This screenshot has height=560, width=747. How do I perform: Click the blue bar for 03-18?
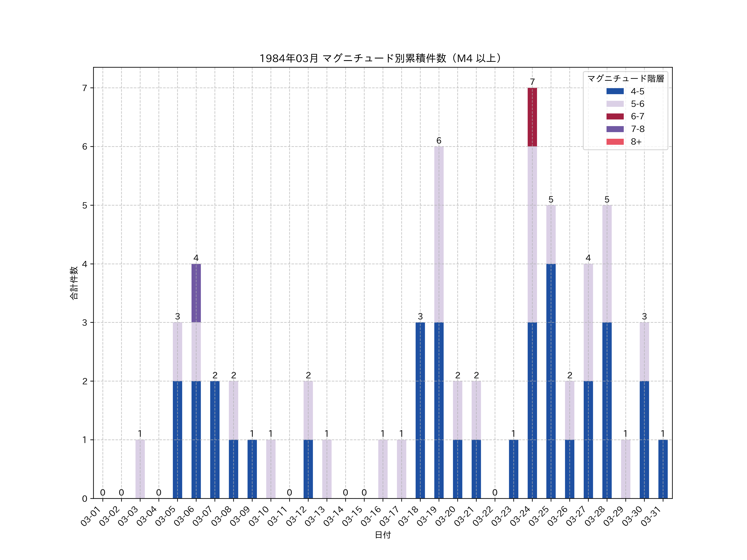pyautogui.click(x=420, y=410)
